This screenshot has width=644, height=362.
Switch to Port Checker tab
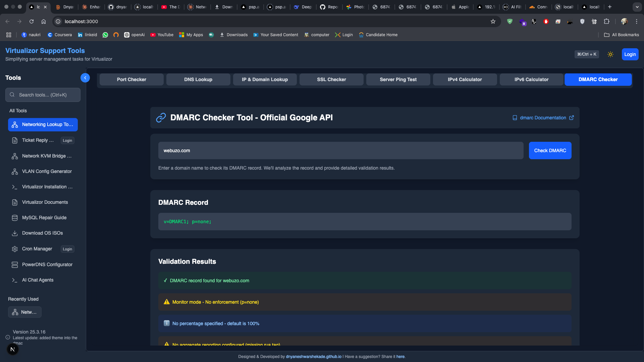coord(131,79)
